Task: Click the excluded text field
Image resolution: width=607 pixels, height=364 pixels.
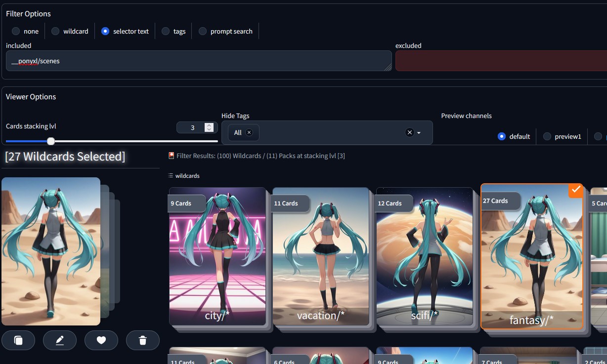Action: click(x=499, y=61)
